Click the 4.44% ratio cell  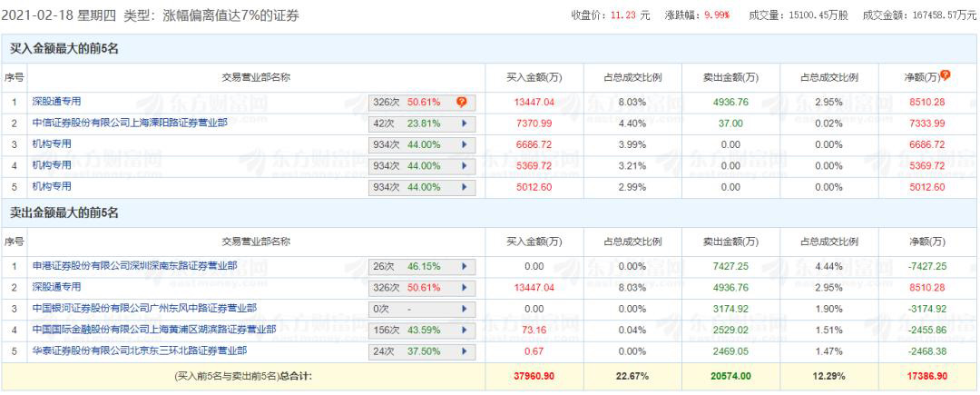(829, 266)
